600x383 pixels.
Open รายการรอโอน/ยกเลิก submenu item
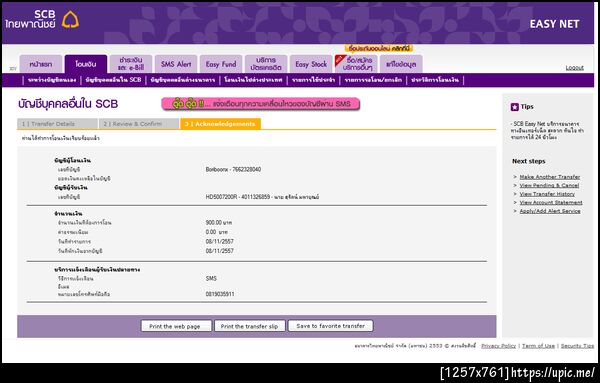pyautogui.click(x=373, y=80)
